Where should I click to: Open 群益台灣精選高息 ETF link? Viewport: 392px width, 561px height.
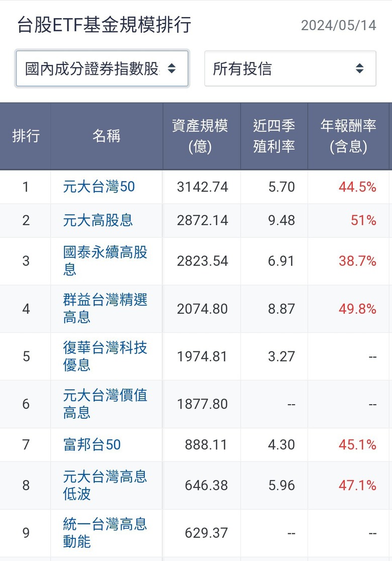click(105, 308)
